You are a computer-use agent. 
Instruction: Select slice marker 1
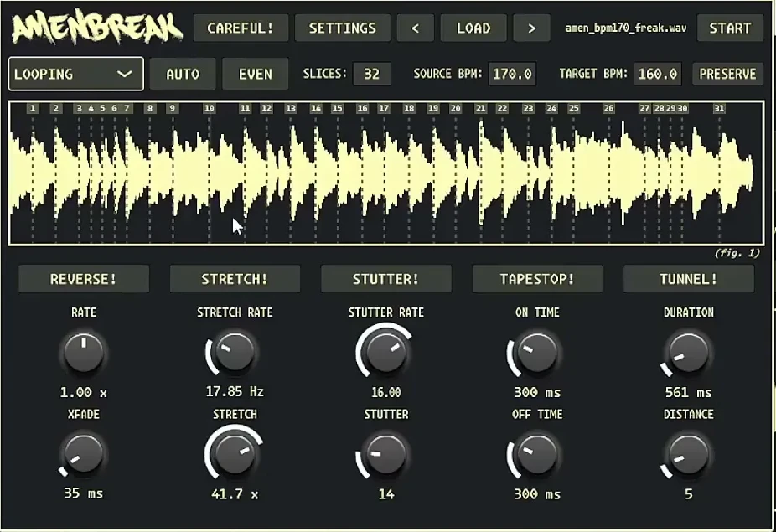(33, 108)
